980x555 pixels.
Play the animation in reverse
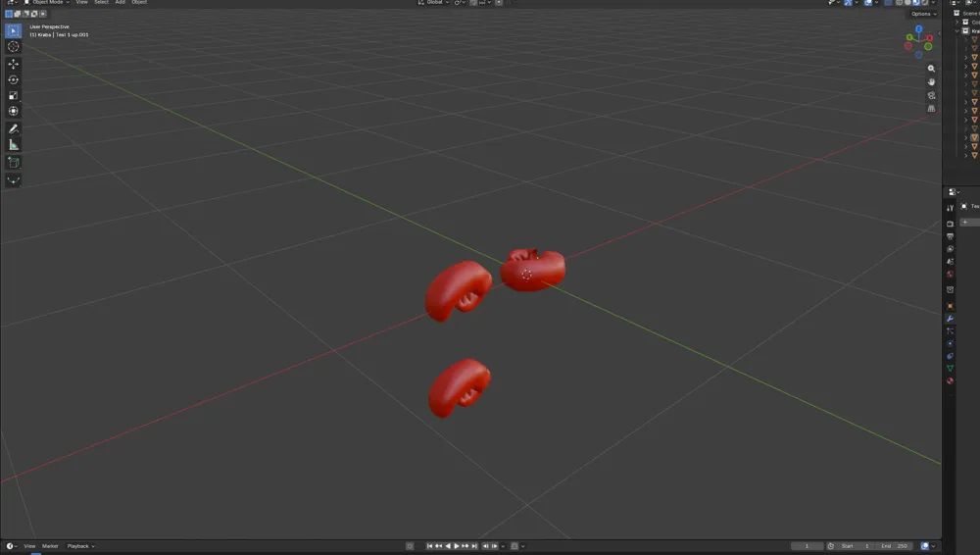pos(448,546)
